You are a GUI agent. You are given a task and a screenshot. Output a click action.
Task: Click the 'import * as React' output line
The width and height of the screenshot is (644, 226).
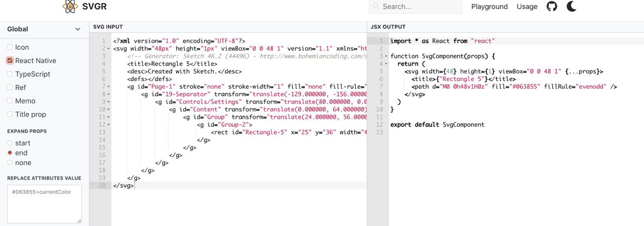(443, 41)
